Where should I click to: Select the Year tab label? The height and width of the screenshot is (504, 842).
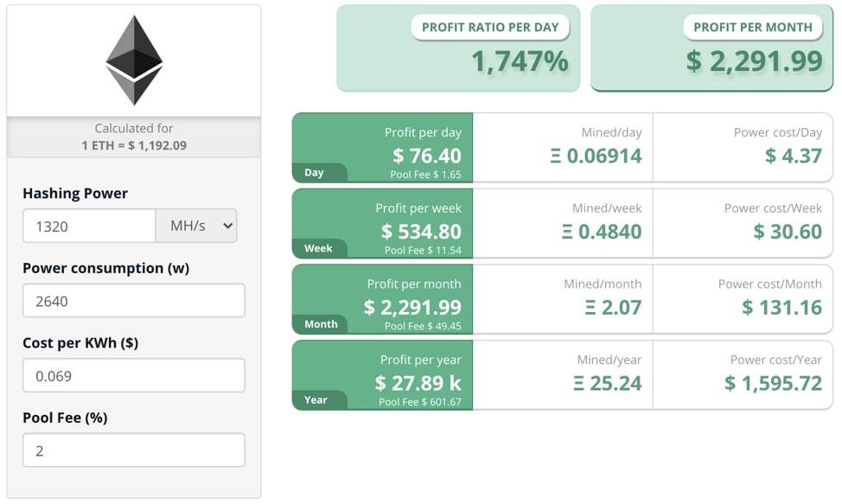pyautogui.click(x=316, y=400)
